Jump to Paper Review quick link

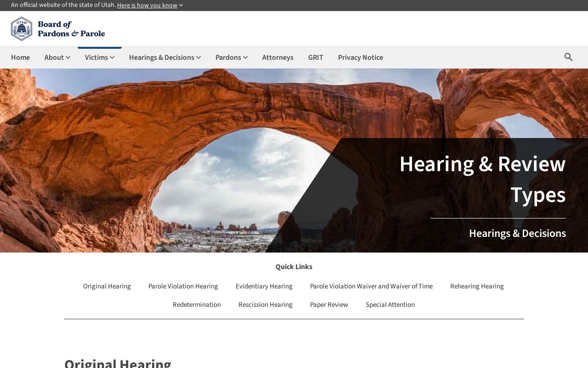tap(329, 305)
